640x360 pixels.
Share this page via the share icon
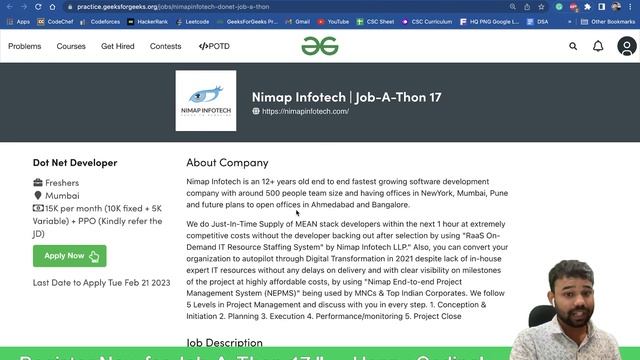tap(527, 7)
